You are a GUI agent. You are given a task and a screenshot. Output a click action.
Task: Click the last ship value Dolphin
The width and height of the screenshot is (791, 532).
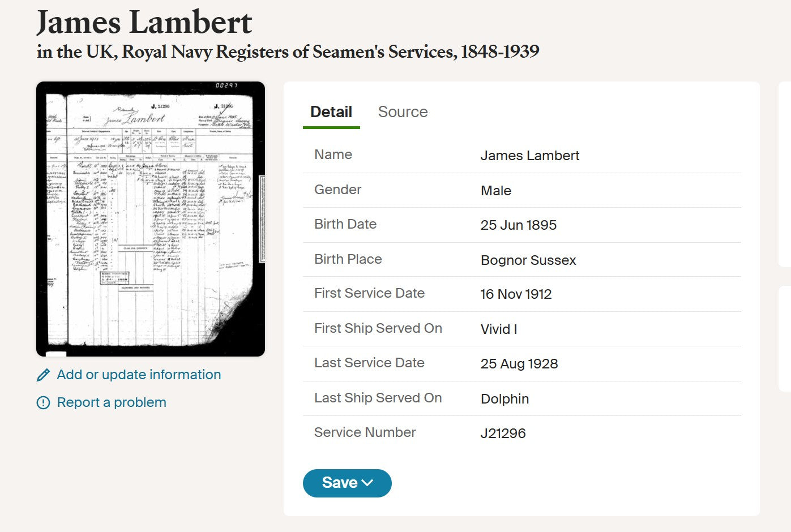coord(504,399)
